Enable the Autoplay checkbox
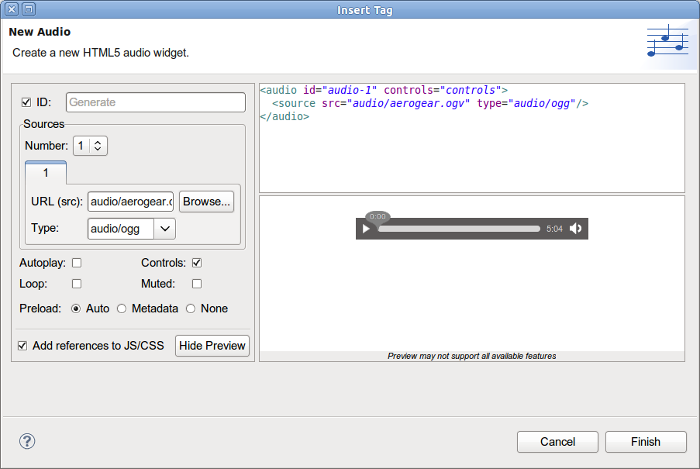Screen dimensions: 700x469 (x=77, y=263)
